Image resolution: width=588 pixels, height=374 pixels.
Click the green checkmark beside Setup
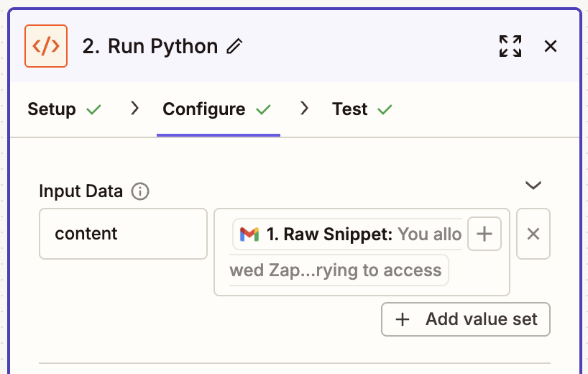93,110
